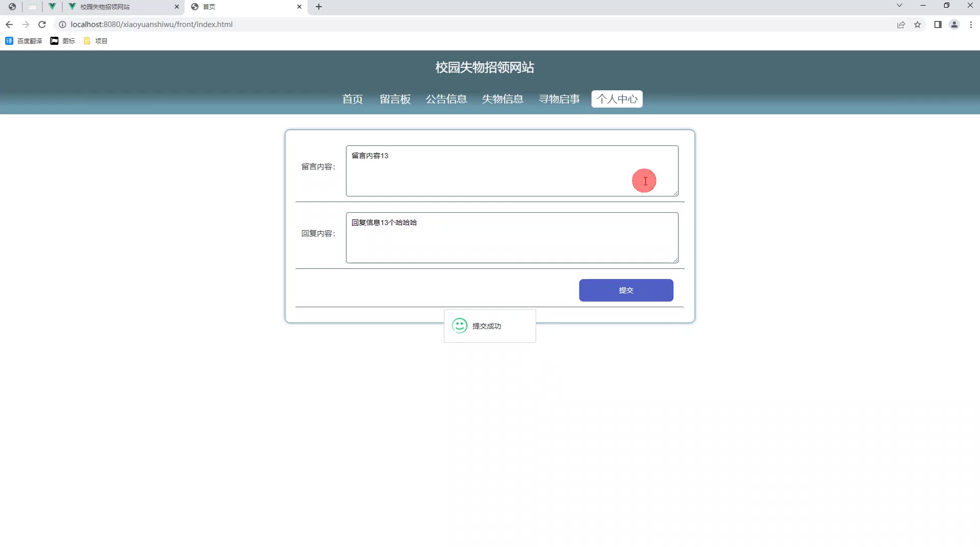This screenshot has height=547, width=980.
Task: Close the 首页 browser tab
Action: 299,7
